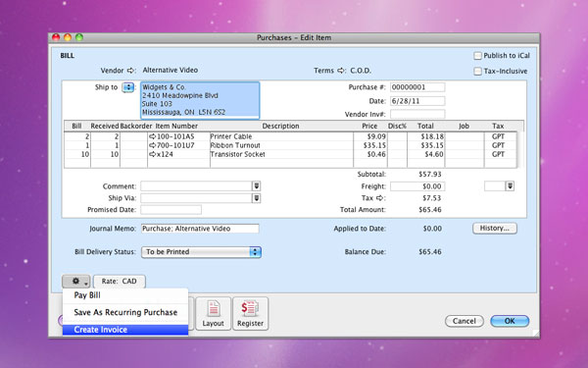Click the Journal Memo field
Viewport: 588px width, 368px height.
click(x=200, y=229)
